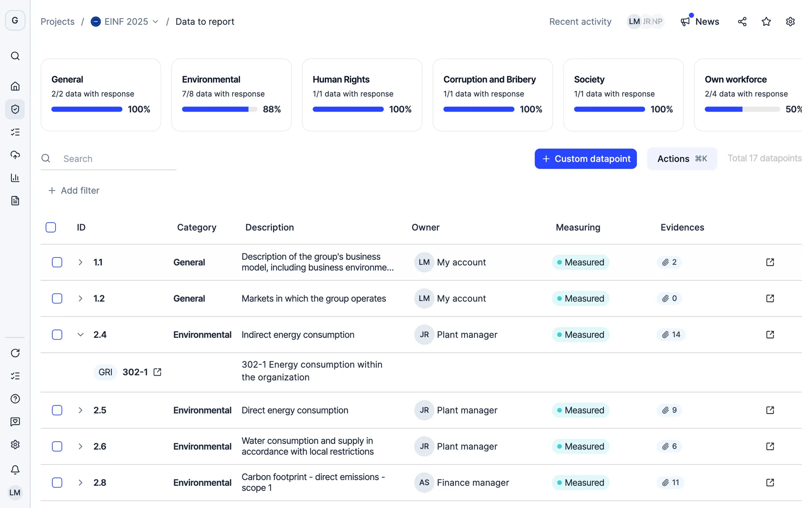Click Add filter

pos(74,191)
